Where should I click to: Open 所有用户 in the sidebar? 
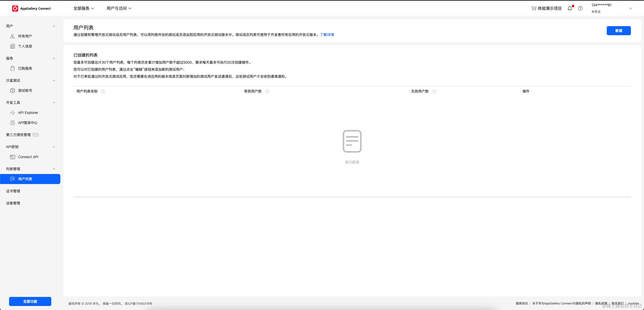click(x=25, y=36)
